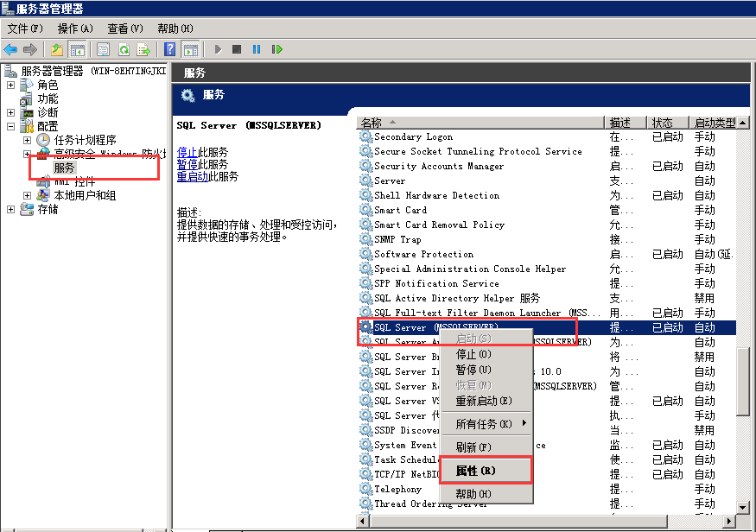Collapse the 配置 tree node
Image resolution: width=756 pixels, height=532 pixels.
[x=10, y=126]
